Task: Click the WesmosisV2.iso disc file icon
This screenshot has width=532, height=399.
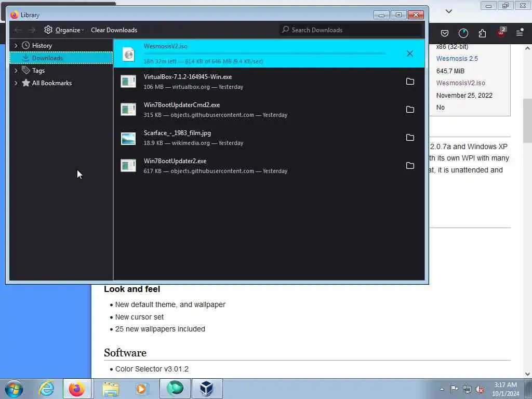Action: pos(129,54)
